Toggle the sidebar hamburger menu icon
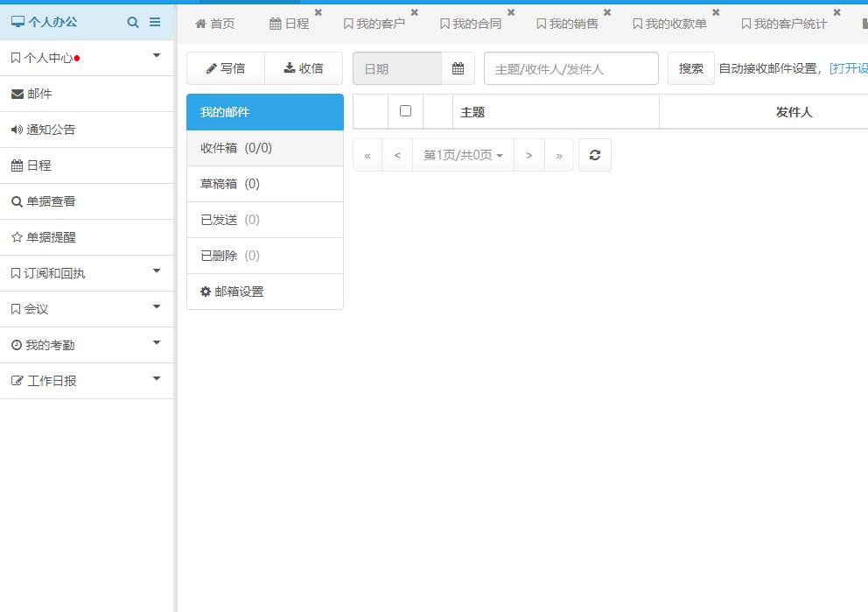868x612 pixels. pos(155,22)
